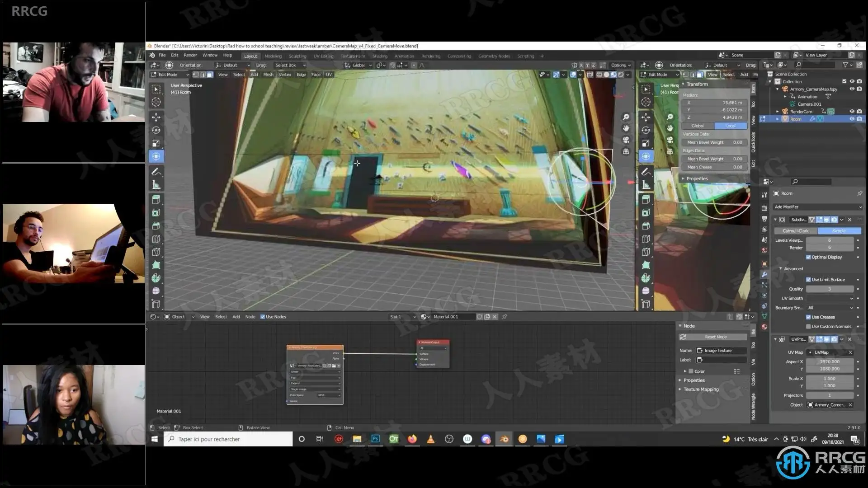Image resolution: width=868 pixels, height=488 pixels.
Task: Open the Boundary Smooth dropdown
Action: click(x=830, y=308)
